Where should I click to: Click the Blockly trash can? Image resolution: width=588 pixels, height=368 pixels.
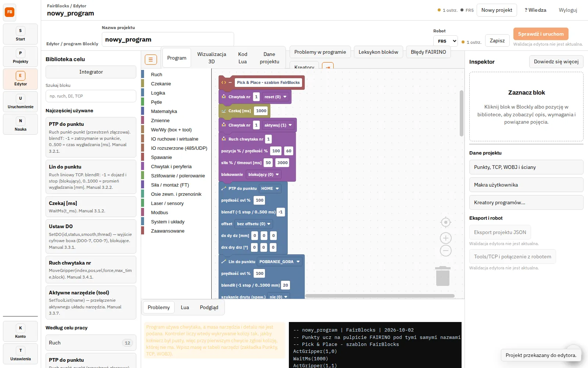tap(443, 276)
